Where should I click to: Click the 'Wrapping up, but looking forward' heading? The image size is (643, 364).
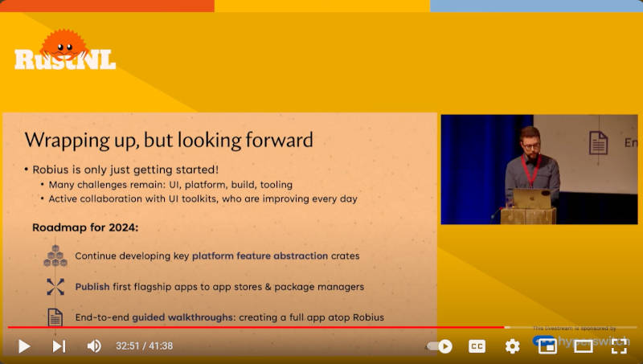point(169,140)
